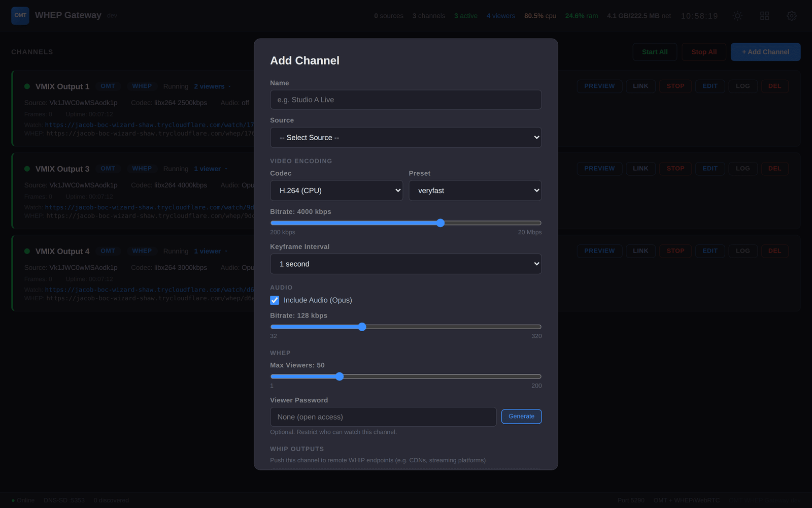Viewport: 812px width, 508px height.
Task: Open the Keyframe Interval dropdown
Action: click(x=405, y=264)
